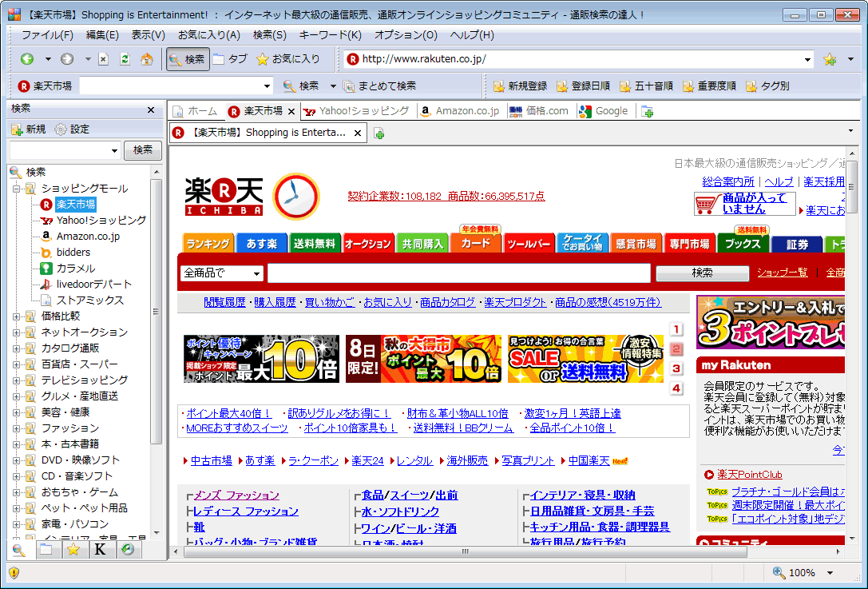This screenshot has width=868, height=589.
Task: Switch to the Amazon.co.jp tab
Action: coord(460,111)
